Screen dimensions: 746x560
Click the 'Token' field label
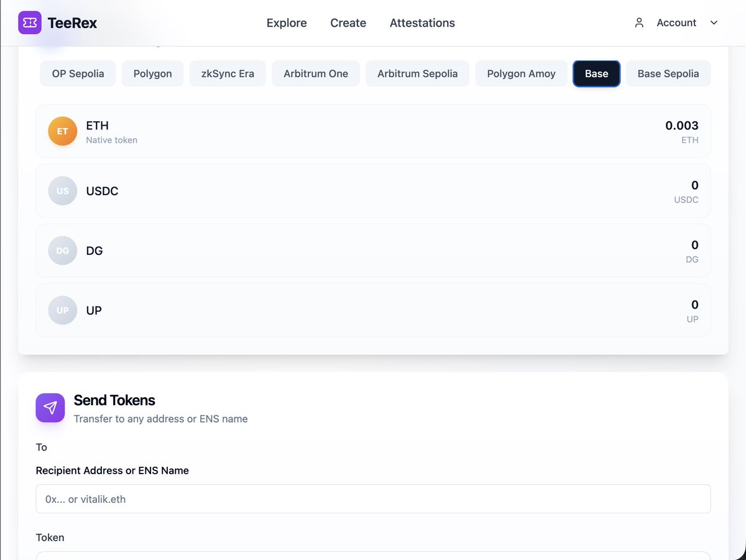coord(50,538)
